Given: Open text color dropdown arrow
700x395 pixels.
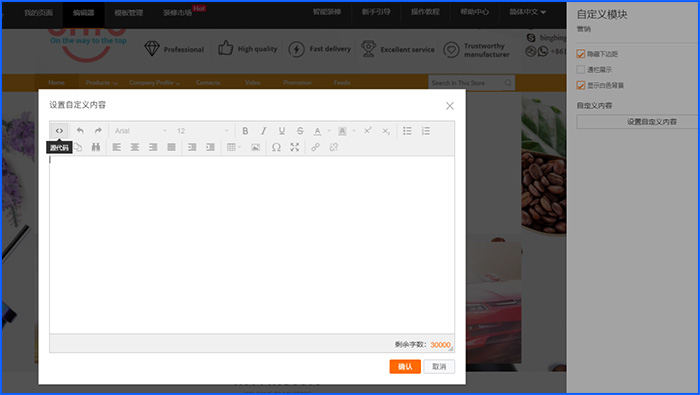Looking at the screenshot, I should (x=329, y=131).
